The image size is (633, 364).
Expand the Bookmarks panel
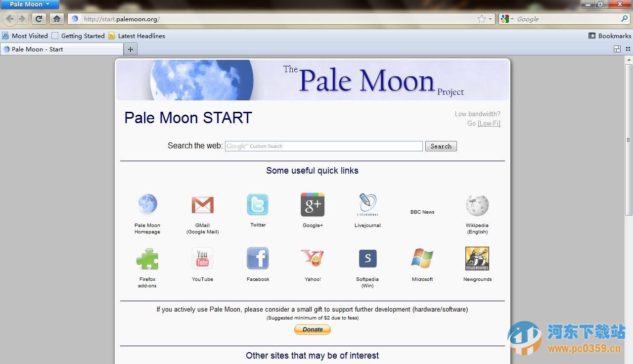(609, 36)
